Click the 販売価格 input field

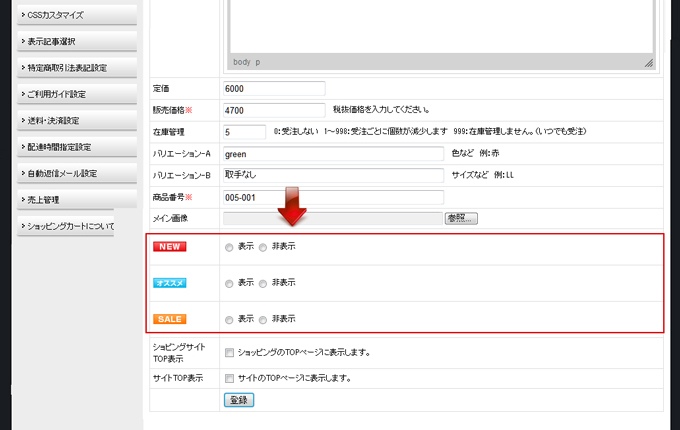[x=275, y=110]
